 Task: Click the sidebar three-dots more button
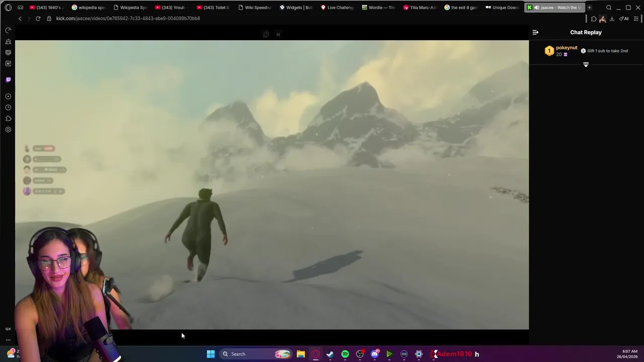tap(8, 340)
